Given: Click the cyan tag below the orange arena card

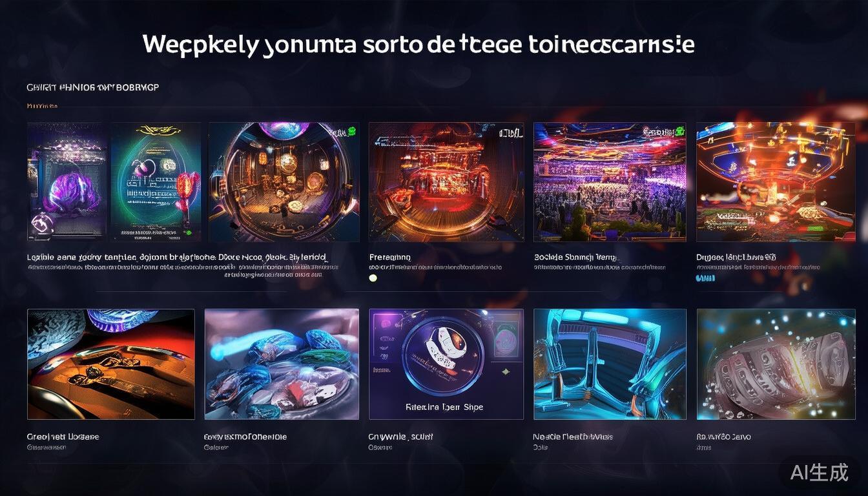Looking at the screenshot, I should [x=705, y=278].
